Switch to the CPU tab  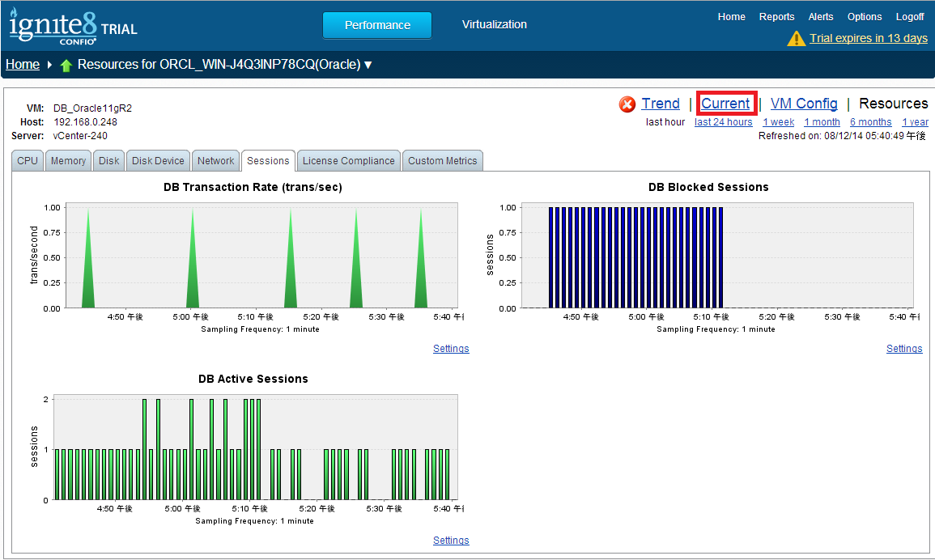[x=28, y=161]
